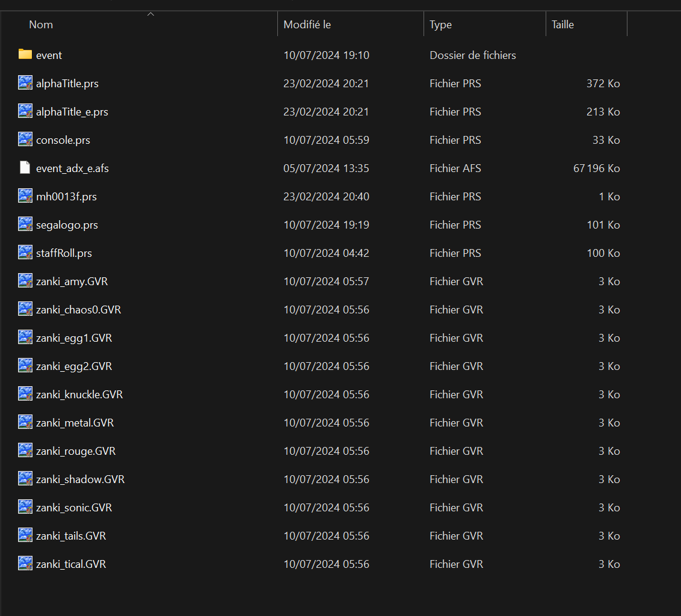Image resolution: width=681 pixels, height=616 pixels.
Task: Select the zanki_knuckle.GVR file name
Action: tap(79, 395)
